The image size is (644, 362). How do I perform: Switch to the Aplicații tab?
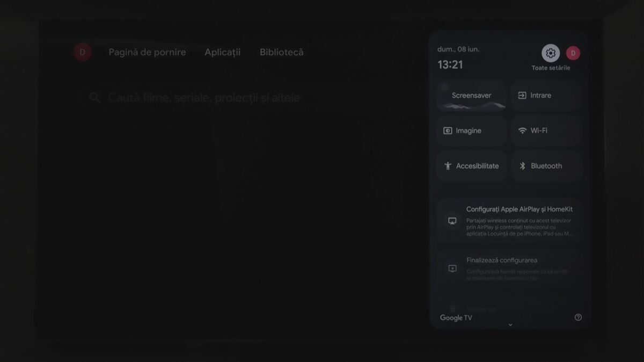point(222,52)
